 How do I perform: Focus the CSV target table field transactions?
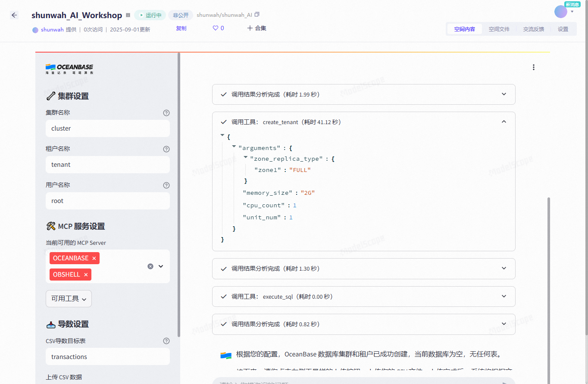click(x=108, y=357)
